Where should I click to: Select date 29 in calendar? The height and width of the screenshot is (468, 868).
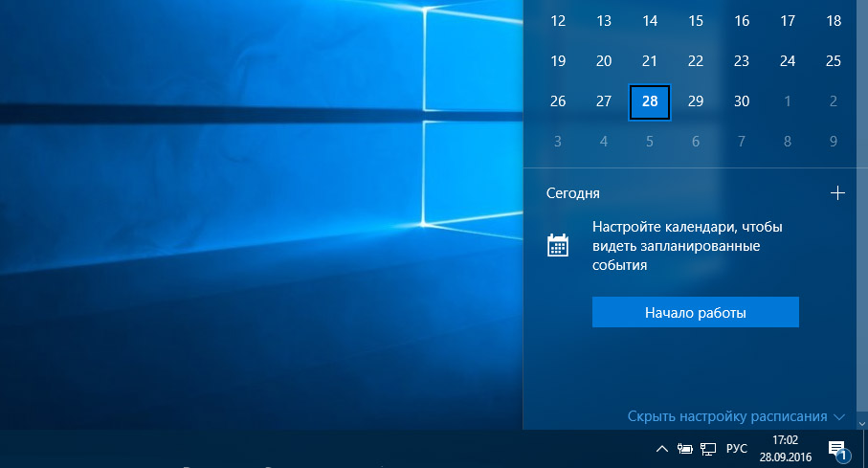696,101
